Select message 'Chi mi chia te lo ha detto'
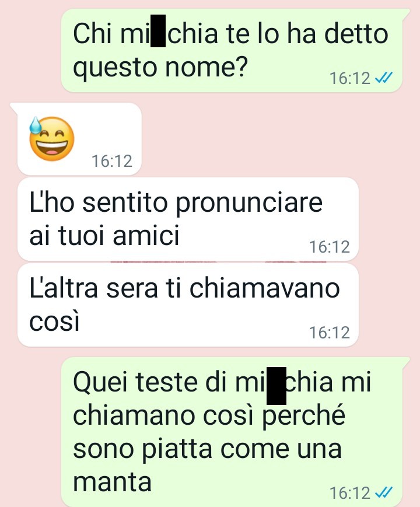Image resolution: width=420 pixels, height=507 pixels. [x=232, y=50]
